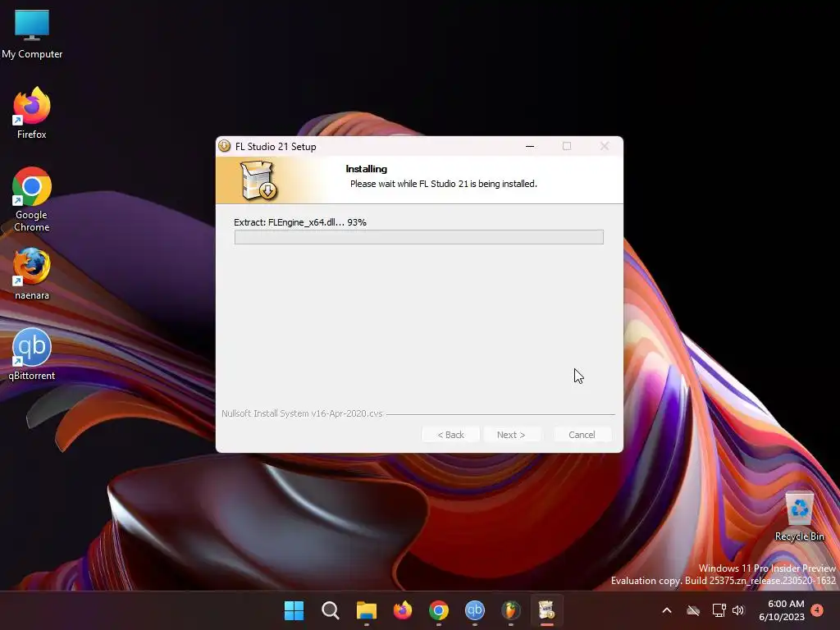Click the installer package icon in header
The height and width of the screenshot is (630, 840).
click(258, 180)
